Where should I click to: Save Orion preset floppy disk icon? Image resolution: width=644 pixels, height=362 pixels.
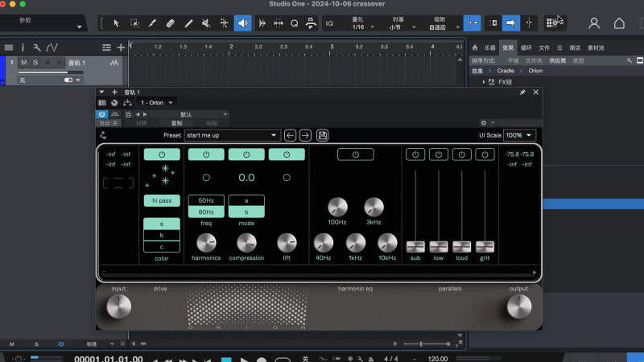323,135
